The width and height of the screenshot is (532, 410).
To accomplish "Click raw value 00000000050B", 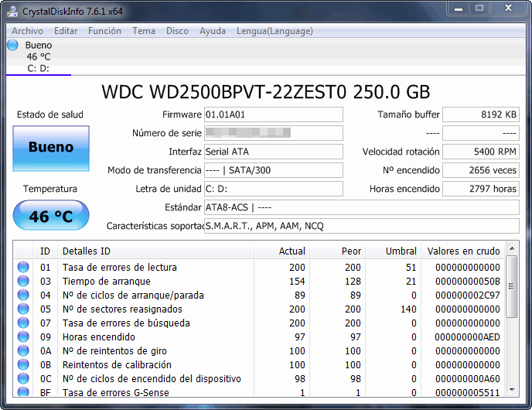I will pyautogui.click(x=468, y=282).
